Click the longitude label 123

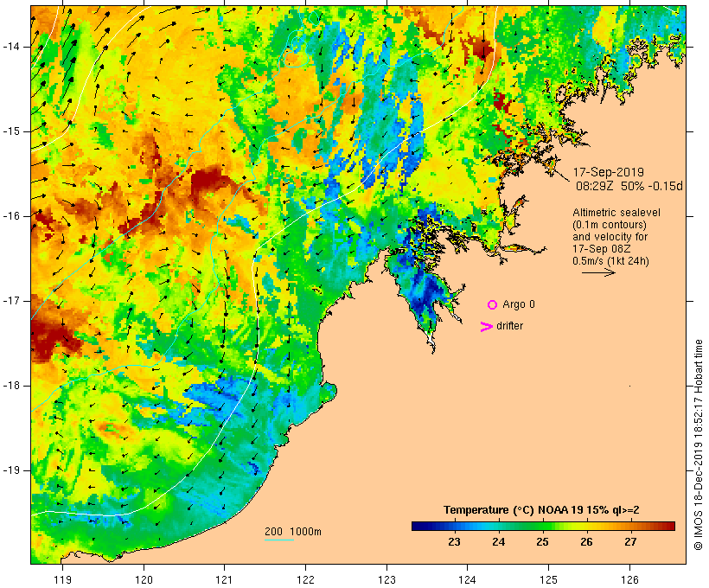(x=386, y=579)
